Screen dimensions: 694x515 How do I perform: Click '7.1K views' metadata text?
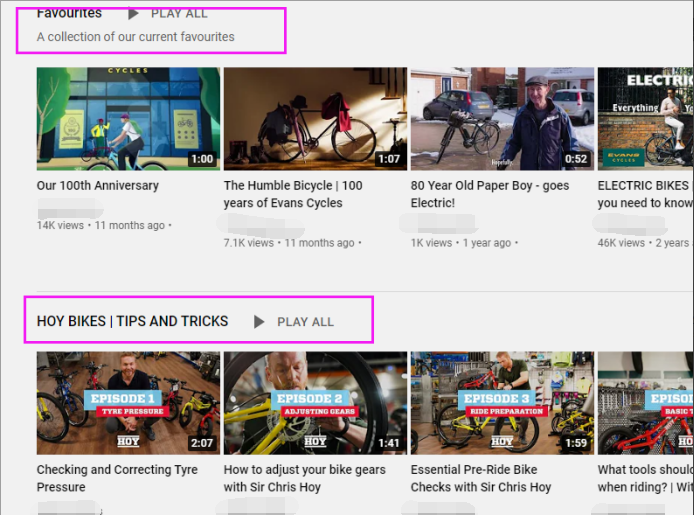tap(249, 243)
